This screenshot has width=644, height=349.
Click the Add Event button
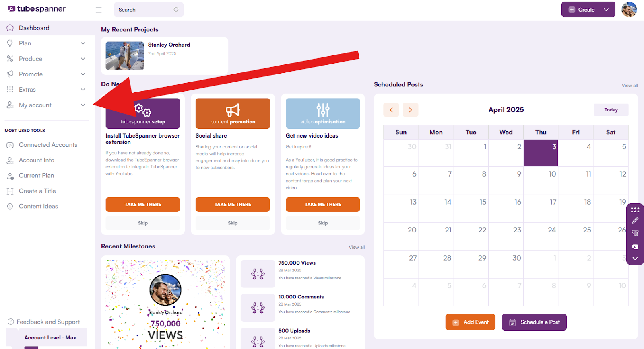pos(471,322)
